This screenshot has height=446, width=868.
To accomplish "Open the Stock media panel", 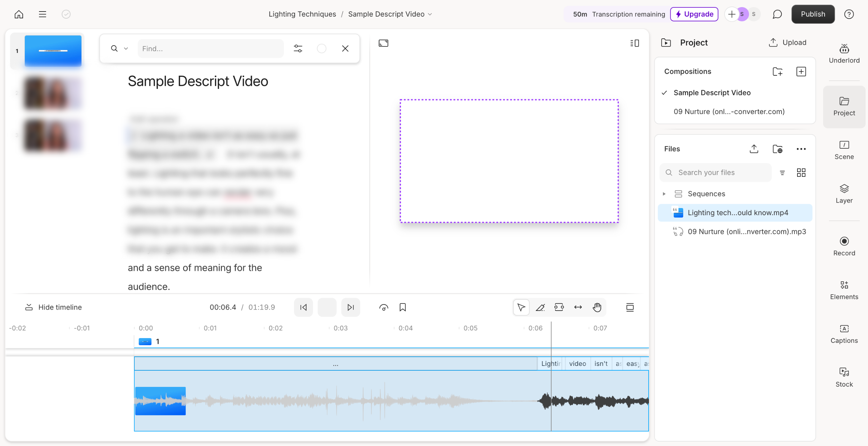I will pyautogui.click(x=844, y=377).
